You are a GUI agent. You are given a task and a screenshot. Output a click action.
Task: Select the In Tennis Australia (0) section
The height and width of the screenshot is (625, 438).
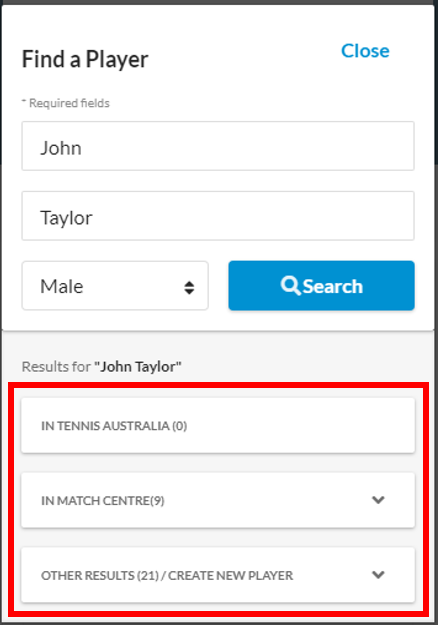218,426
